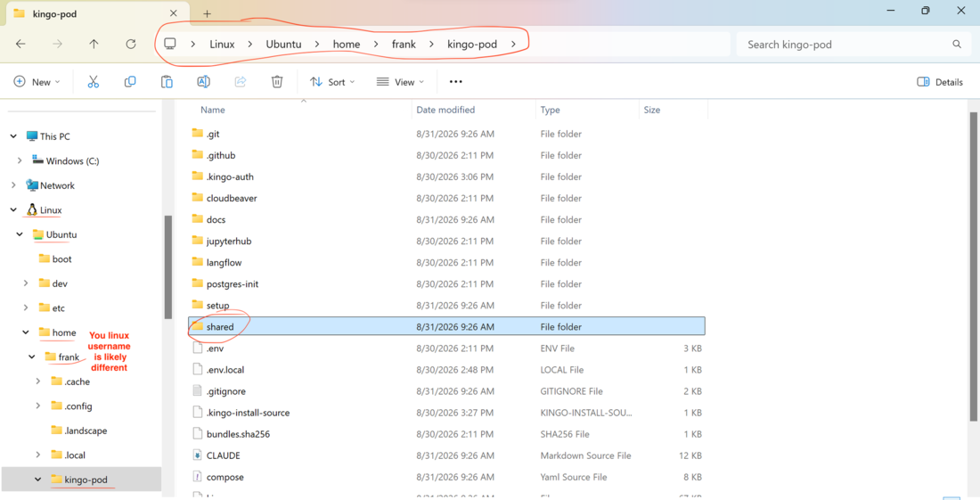This screenshot has height=500, width=980.
Task: Expand Windows (C:) in navigation tree
Action: click(x=20, y=160)
